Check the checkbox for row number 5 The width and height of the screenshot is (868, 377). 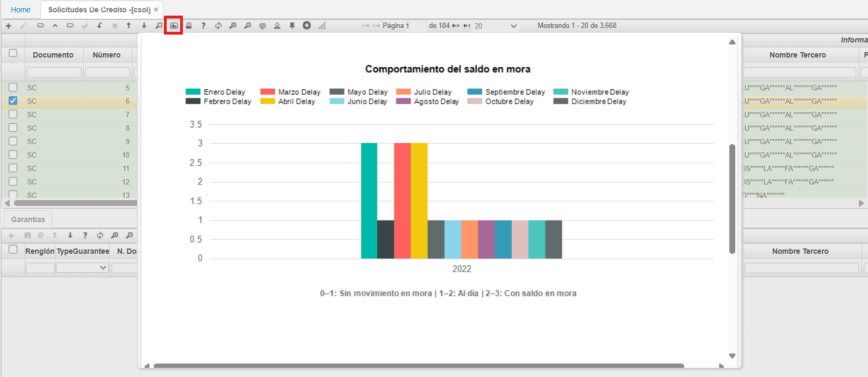click(x=13, y=88)
